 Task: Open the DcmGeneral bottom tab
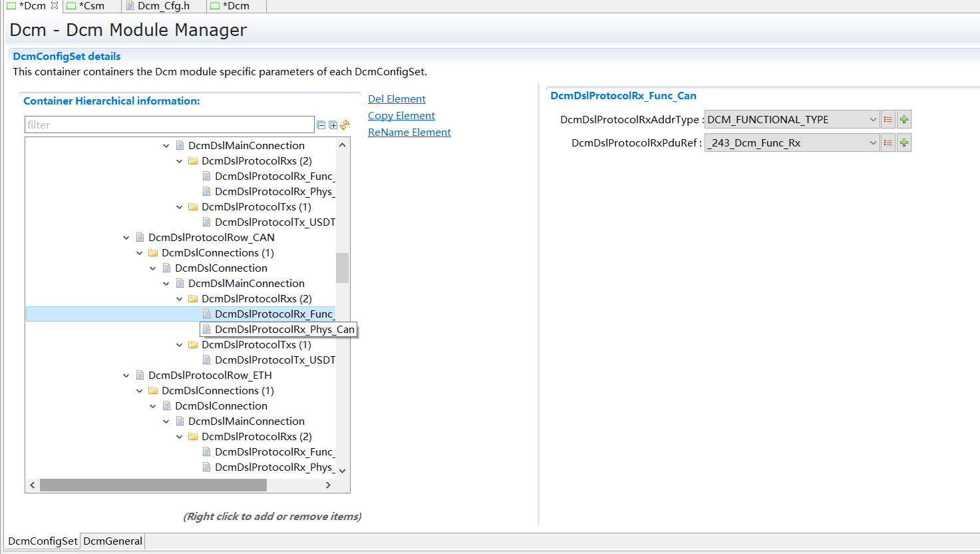(x=112, y=541)
